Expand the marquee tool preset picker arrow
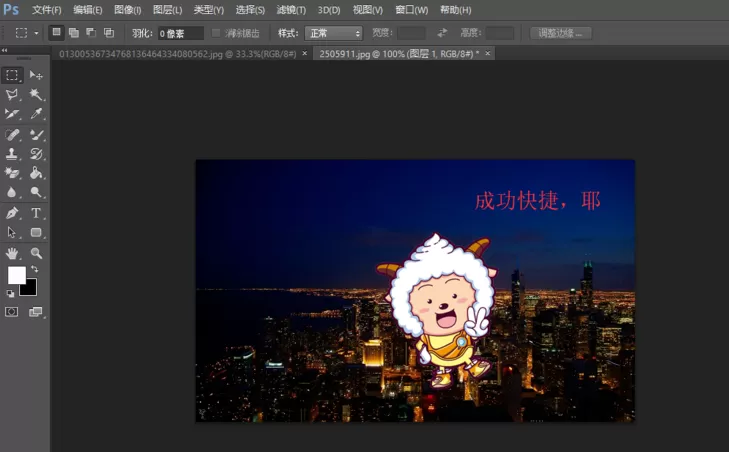The height and width of the screenshot is (452, 729). [x=36, y=33]
